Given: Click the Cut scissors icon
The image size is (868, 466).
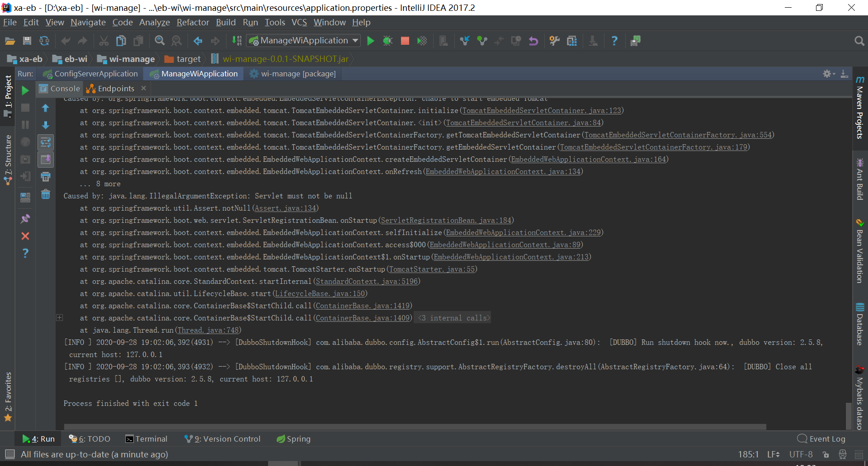Looking at the screenshot, I should (104, 41).
